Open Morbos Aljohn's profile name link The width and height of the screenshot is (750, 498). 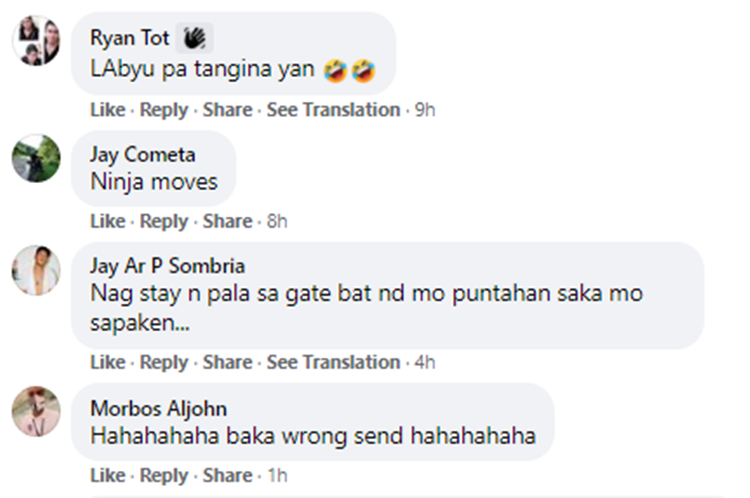tap(158, 408)
